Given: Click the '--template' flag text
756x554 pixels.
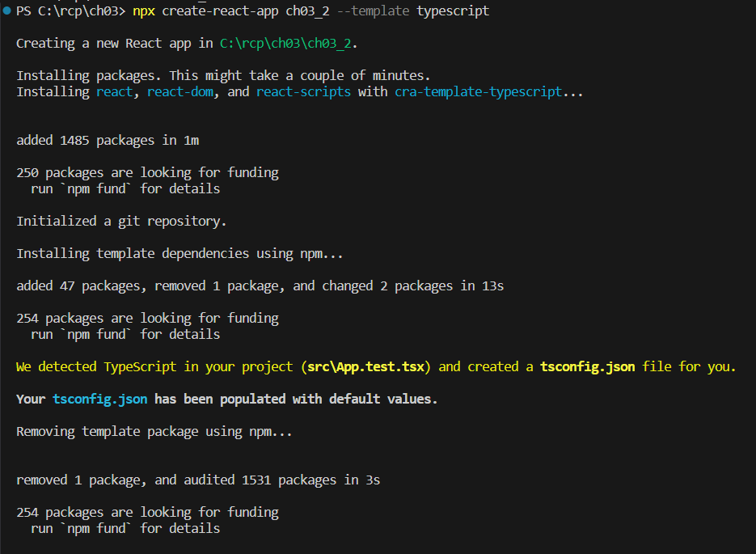Looking at the screenshot, I should point(373,11).
